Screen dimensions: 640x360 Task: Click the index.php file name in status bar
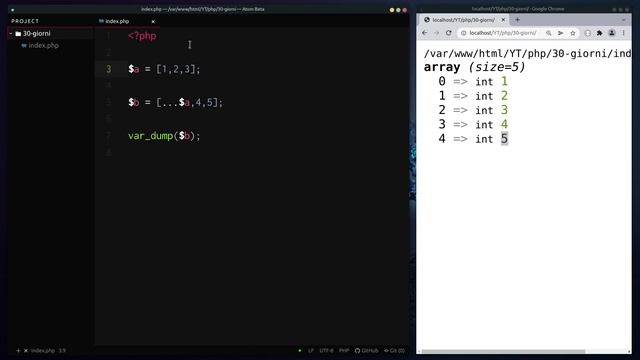point(43,351)
